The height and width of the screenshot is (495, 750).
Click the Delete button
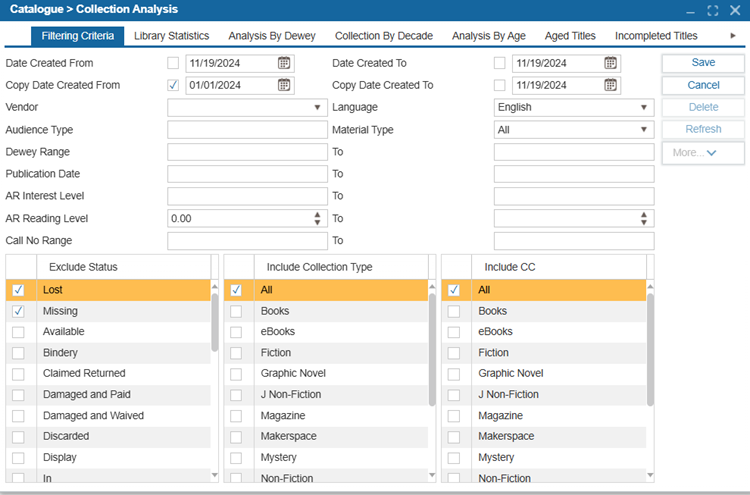pos(703,107)
